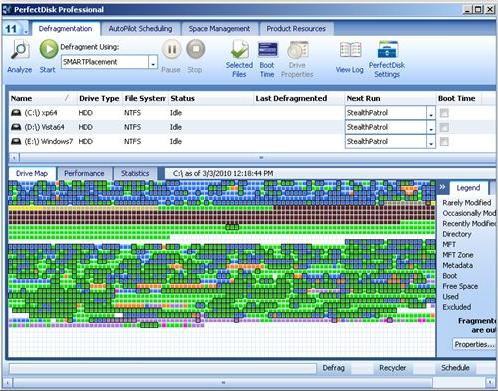The width and height of the screenshot is (498, 391).
Task: Click the Properties... button in Legend panel
Action: click(x=474, y=344)
